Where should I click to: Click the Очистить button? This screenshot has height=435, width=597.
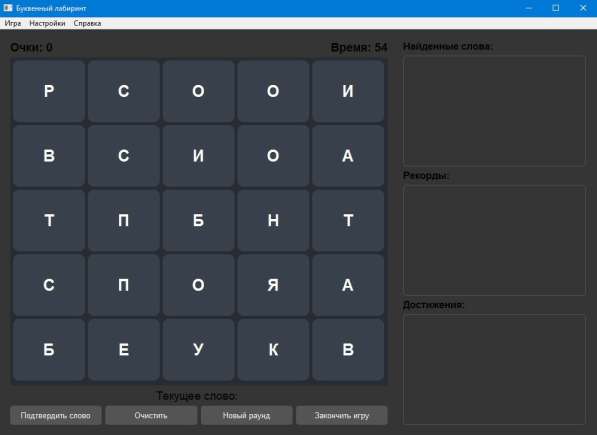click(x=151, y=416)
